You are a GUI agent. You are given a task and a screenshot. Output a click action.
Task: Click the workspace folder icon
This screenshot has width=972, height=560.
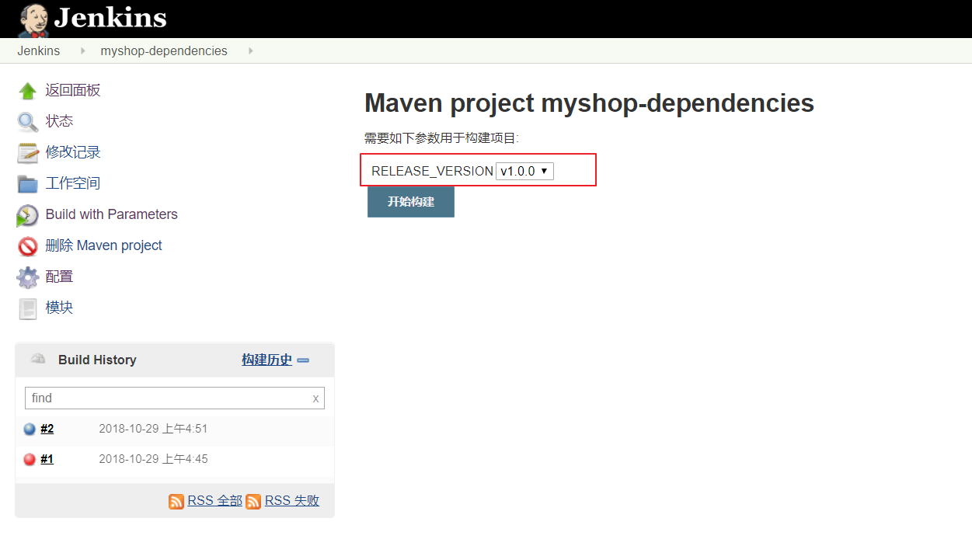point(27,184)
